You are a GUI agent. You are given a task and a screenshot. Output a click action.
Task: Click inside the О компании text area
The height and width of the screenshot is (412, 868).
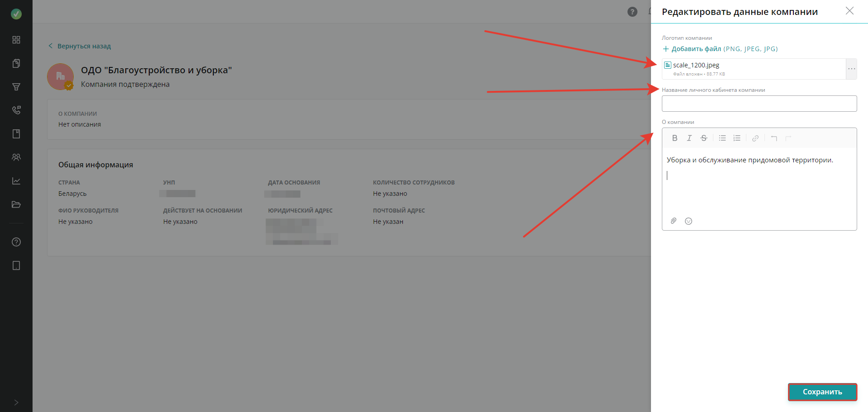tap(759, 181)
